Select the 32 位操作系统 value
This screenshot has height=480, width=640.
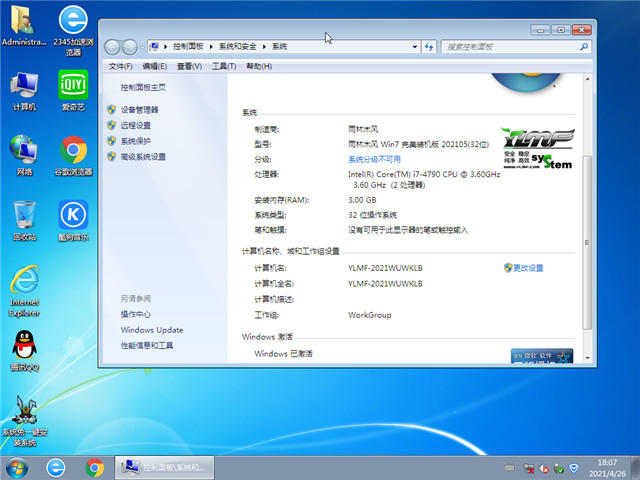[372, 215]
